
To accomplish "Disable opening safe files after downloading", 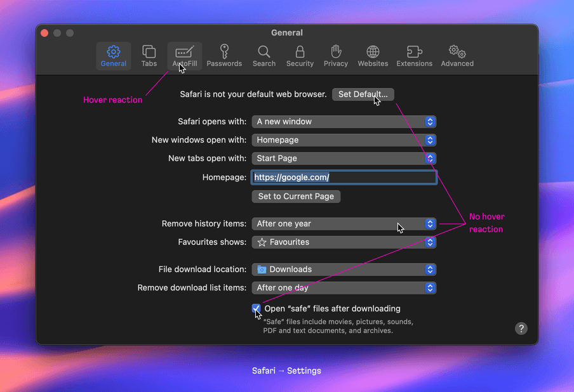I will tap(256, 308).
